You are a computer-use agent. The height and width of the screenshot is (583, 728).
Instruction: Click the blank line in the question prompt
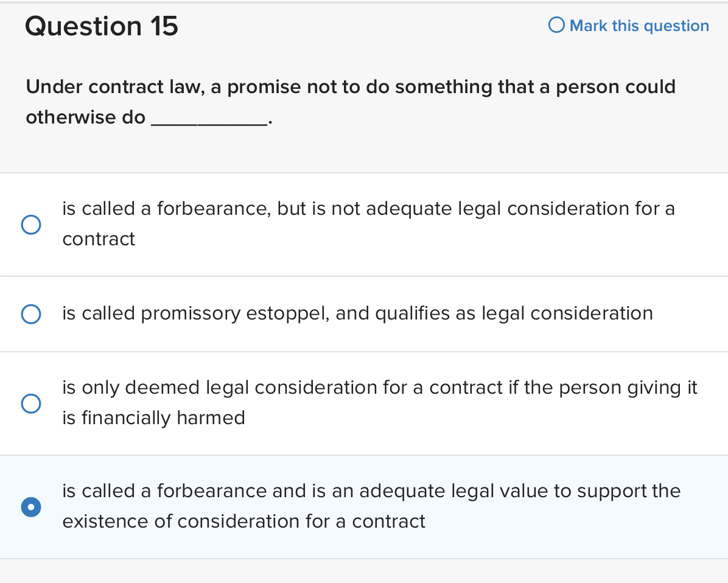tap(203, 122)
